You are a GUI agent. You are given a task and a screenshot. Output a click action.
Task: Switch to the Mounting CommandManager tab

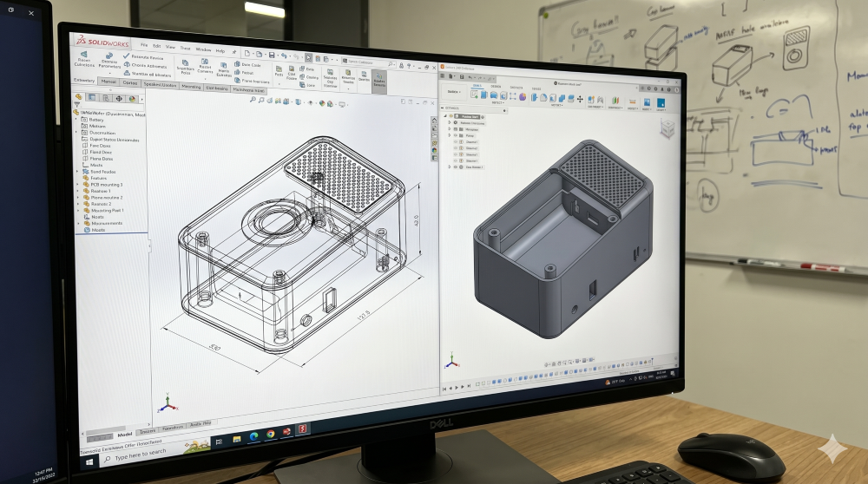[192, 87]
